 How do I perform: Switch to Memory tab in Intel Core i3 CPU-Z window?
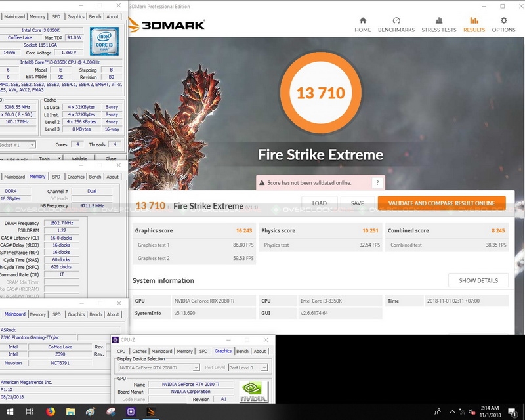coord(37,16)
